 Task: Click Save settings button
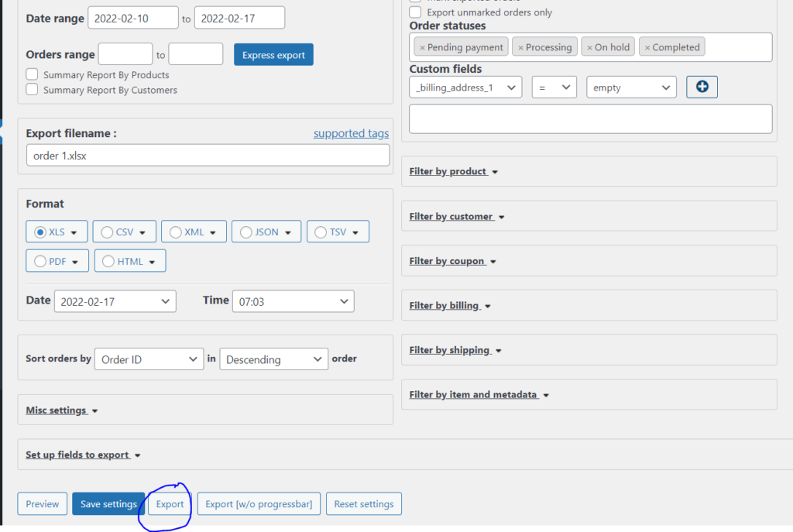(x=108, y=503)
